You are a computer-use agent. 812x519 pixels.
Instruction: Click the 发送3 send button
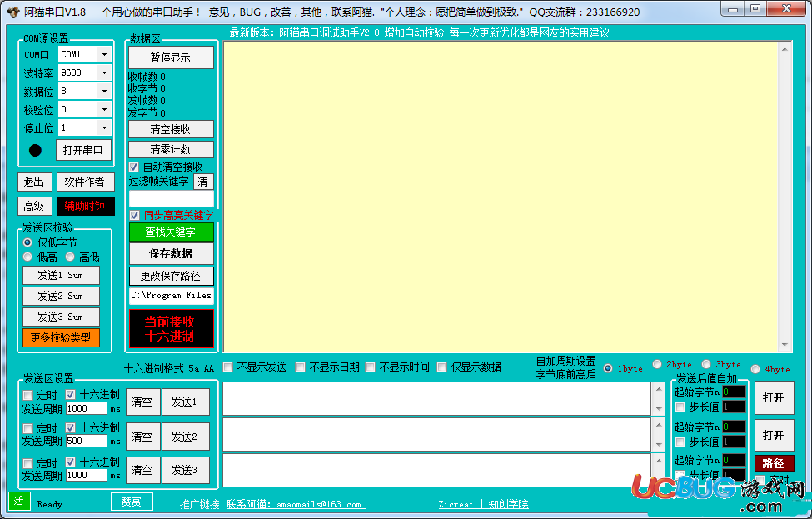[186, 470]
